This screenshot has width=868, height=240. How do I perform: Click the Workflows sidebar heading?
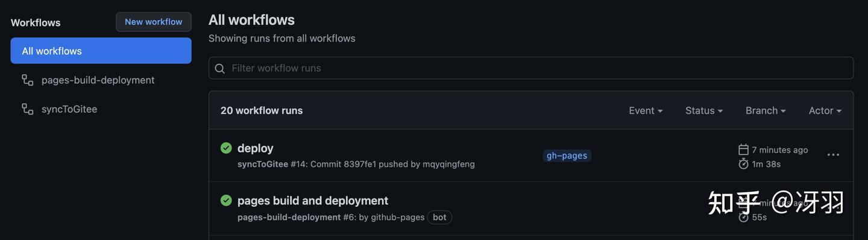[x=36, y=22]
